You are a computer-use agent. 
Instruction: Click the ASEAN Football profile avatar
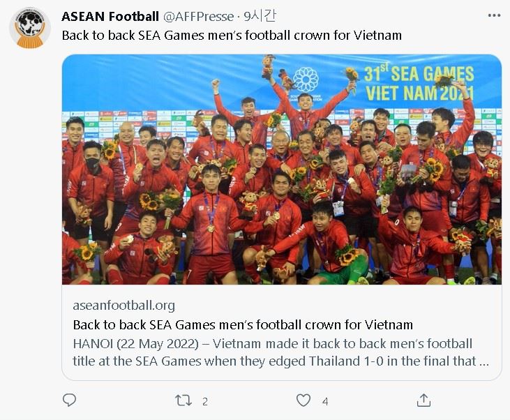pos(30,28)
